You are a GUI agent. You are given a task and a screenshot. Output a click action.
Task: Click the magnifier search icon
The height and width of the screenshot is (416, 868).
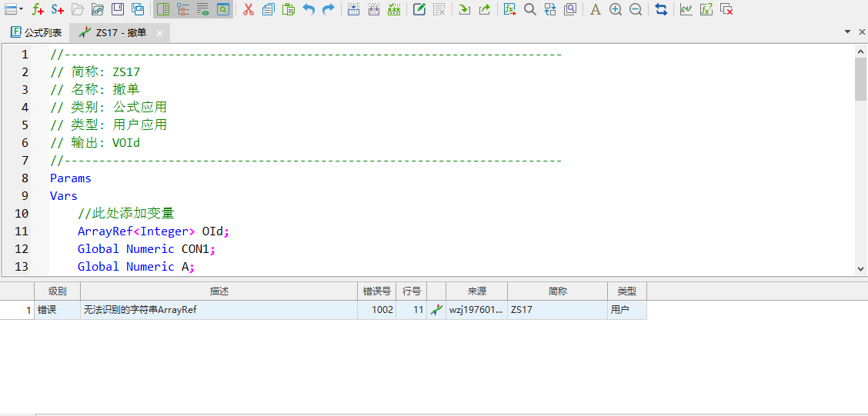point(530,9)
